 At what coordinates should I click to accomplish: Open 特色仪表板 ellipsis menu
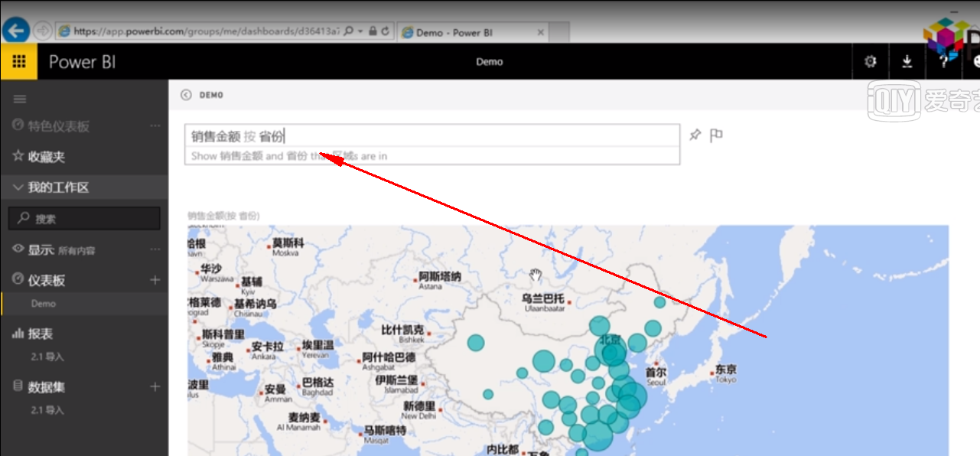(x=155, y=125)
